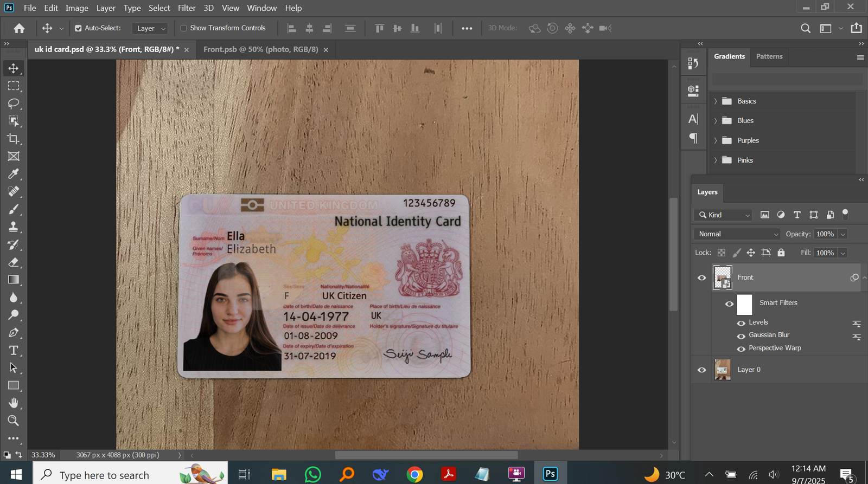
Task: Select the Eyedropper tool
Action: (14, 174)
